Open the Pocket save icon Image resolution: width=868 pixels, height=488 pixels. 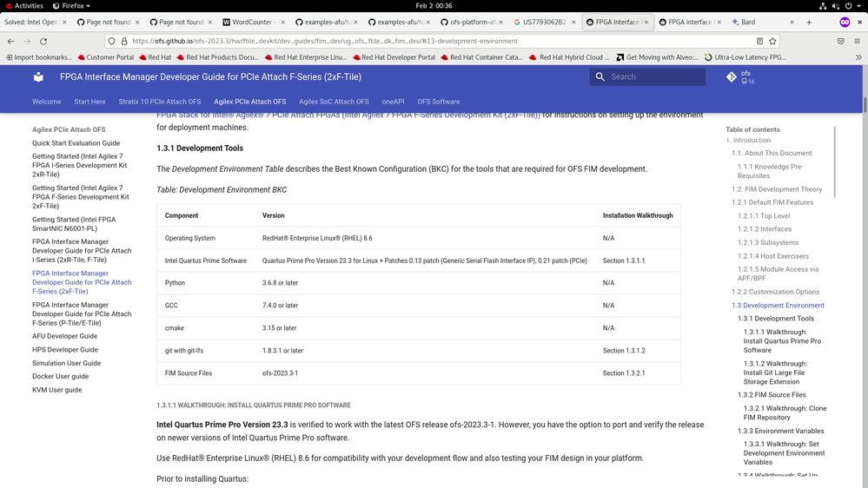(841, 41)
